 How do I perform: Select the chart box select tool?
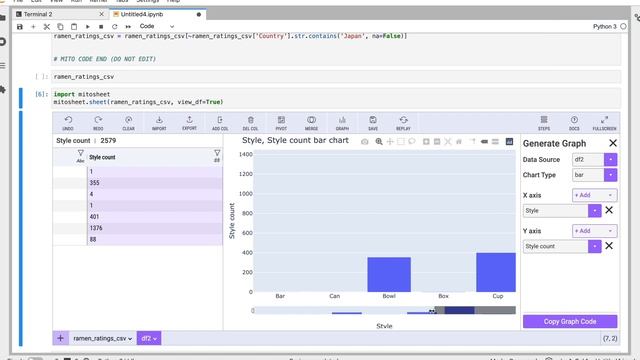pos(401,142)
